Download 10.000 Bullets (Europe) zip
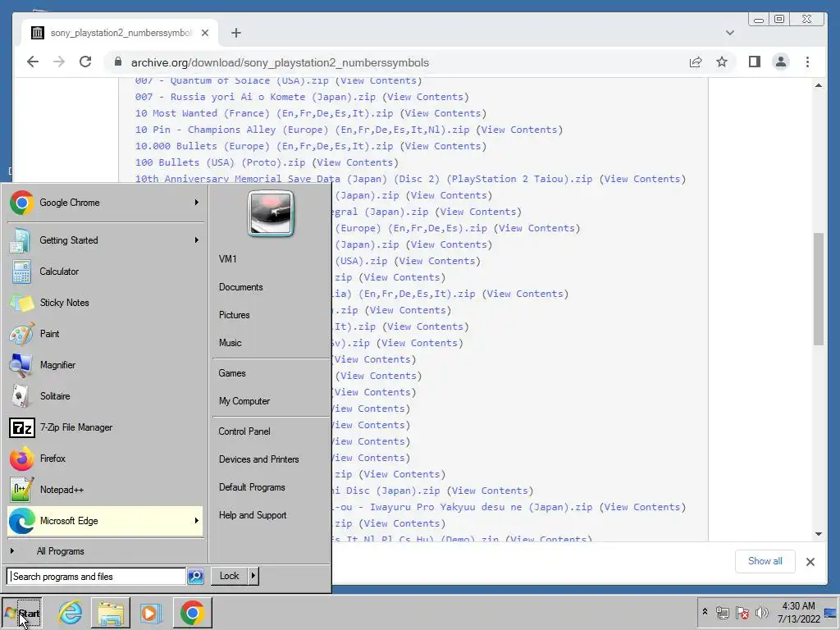The image size is (840, 630). pos(264,146)
